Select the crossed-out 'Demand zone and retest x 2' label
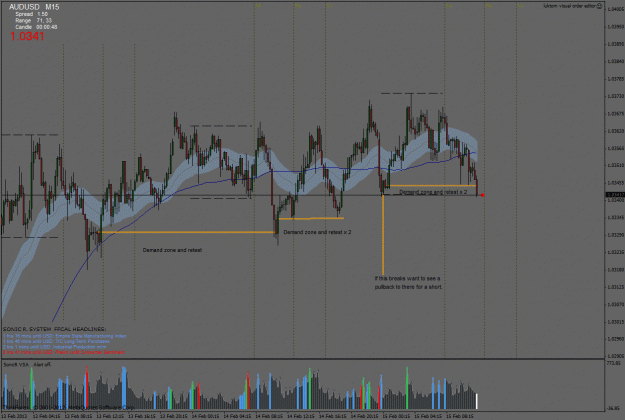The image size is (625, 420). click(433, 192)
